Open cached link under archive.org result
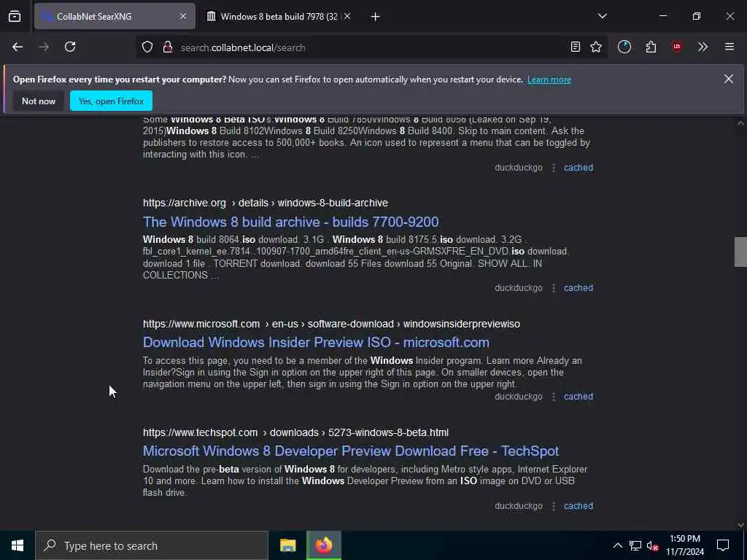This screenshot has width=747, height=560. point(578,287)
